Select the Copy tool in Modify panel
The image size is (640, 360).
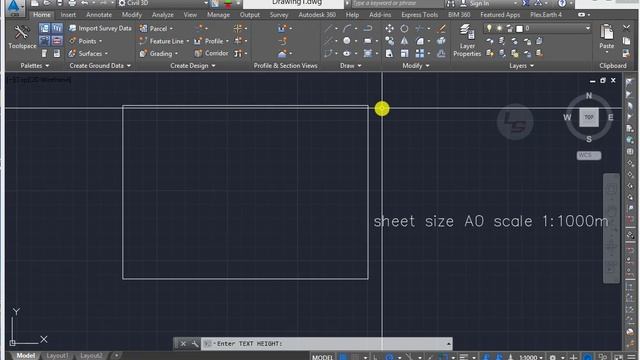[x=389, y=41]
